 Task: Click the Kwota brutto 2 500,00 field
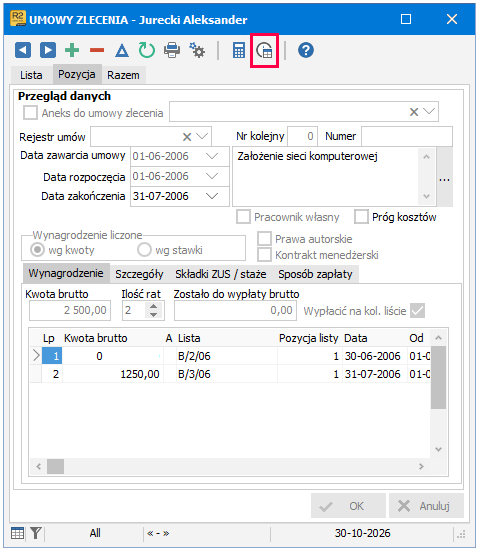click(70, 311)
